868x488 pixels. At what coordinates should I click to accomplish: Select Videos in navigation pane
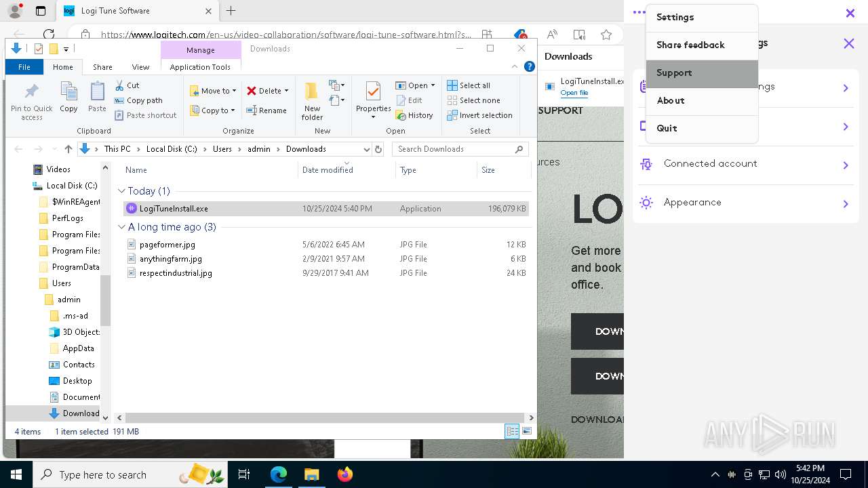[x=58, y=169]
